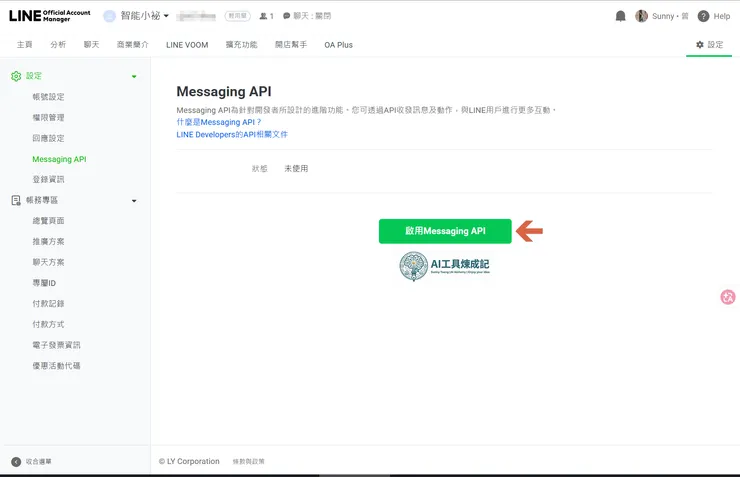Open 聊天方案 in the sidebar
Viewport: 740px width, 477px height.
[48, 262]
